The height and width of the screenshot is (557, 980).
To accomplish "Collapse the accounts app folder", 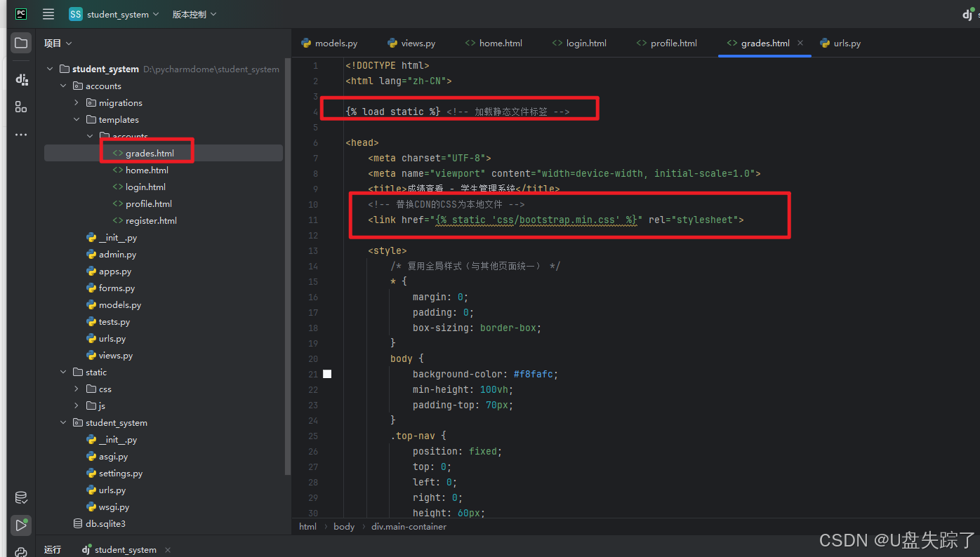I will [x=63, y=86].
